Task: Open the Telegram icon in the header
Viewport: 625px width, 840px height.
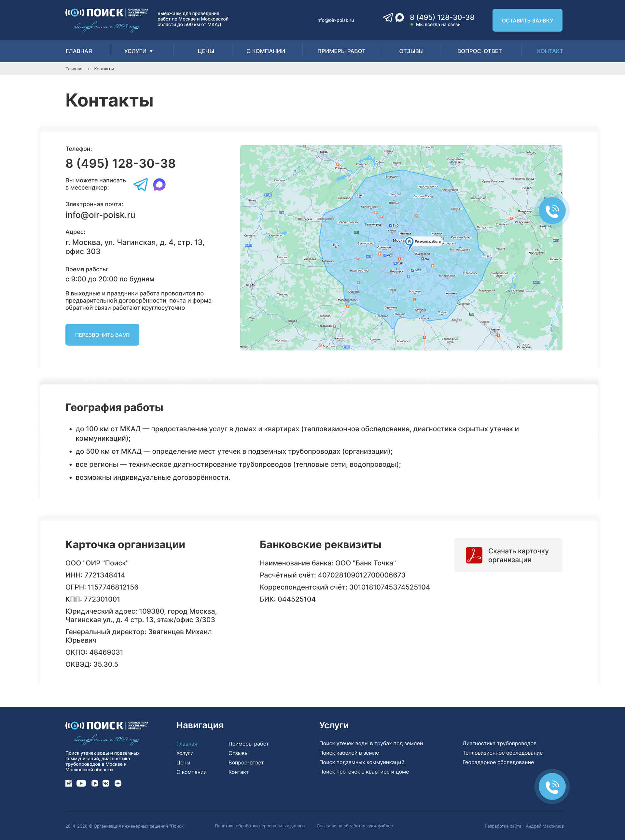Action: (x=388, y=18)
